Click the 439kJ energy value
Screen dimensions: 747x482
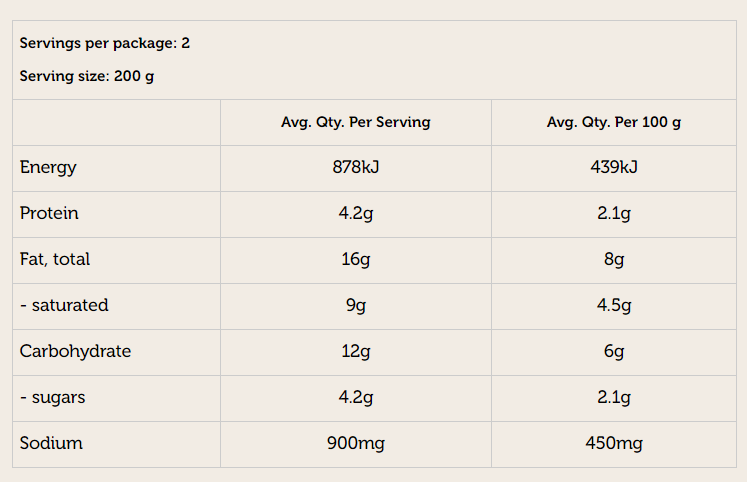614,167
